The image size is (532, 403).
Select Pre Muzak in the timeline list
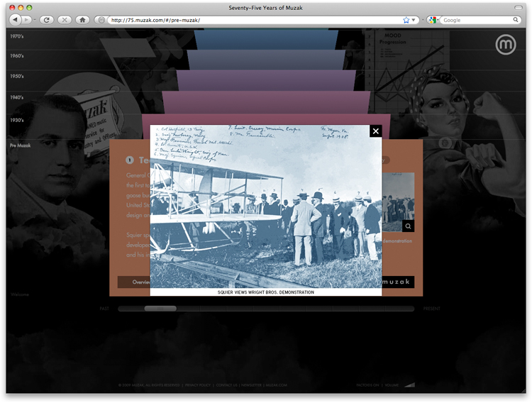point(20,145)
